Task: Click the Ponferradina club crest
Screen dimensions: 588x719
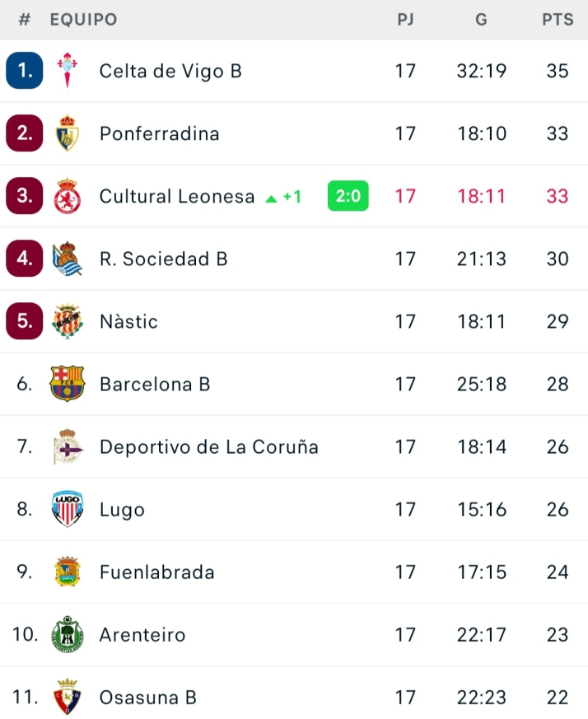Action: (x=67, y=133)
